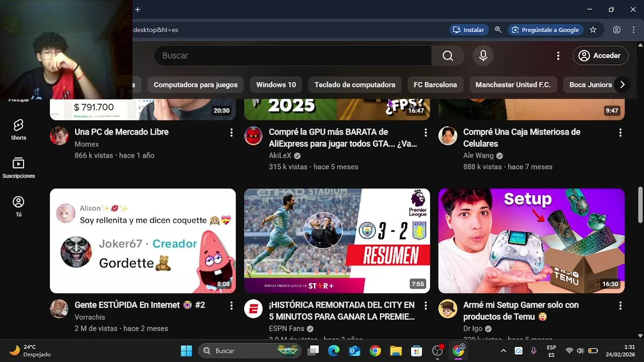
Task: Open the Tú sidebar item
Action: [19, 207]
